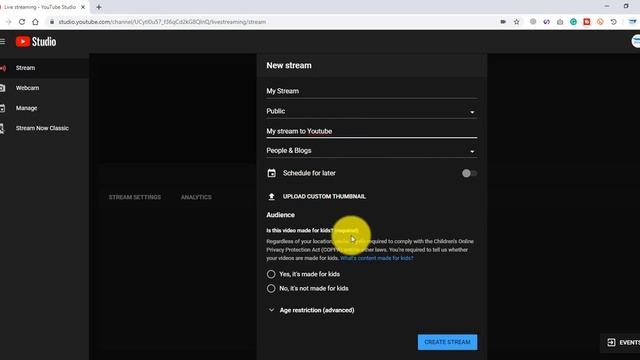Select No, it's not made for kids

(271, 288)
